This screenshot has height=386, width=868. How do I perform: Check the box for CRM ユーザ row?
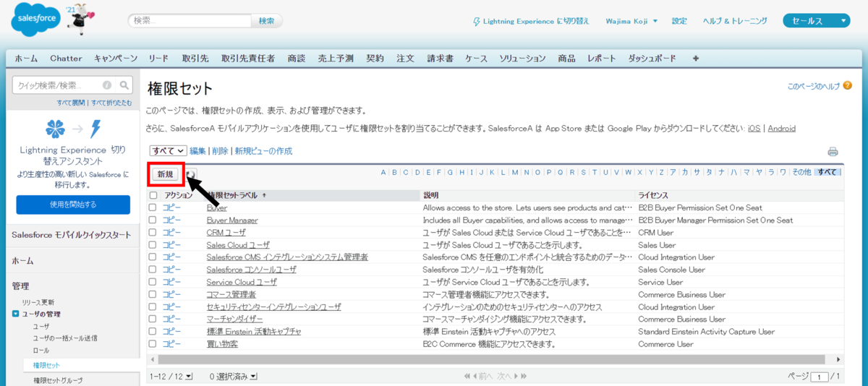click(153, 232)
